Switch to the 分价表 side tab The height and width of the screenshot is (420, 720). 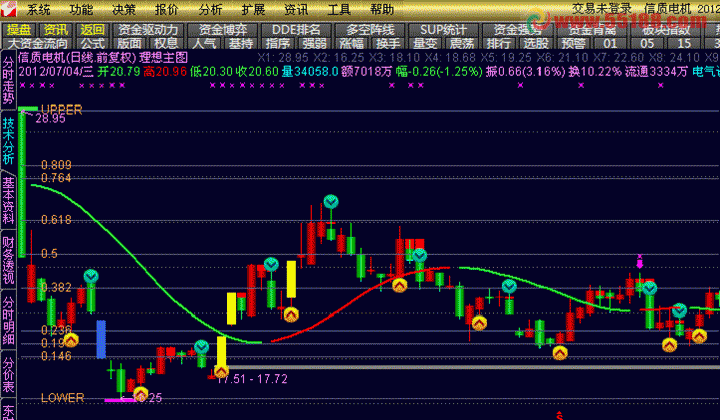8,375
